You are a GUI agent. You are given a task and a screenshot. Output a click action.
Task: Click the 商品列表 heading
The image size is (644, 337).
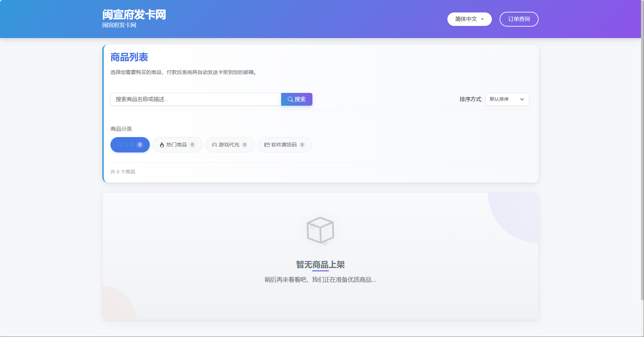[129, 57]
